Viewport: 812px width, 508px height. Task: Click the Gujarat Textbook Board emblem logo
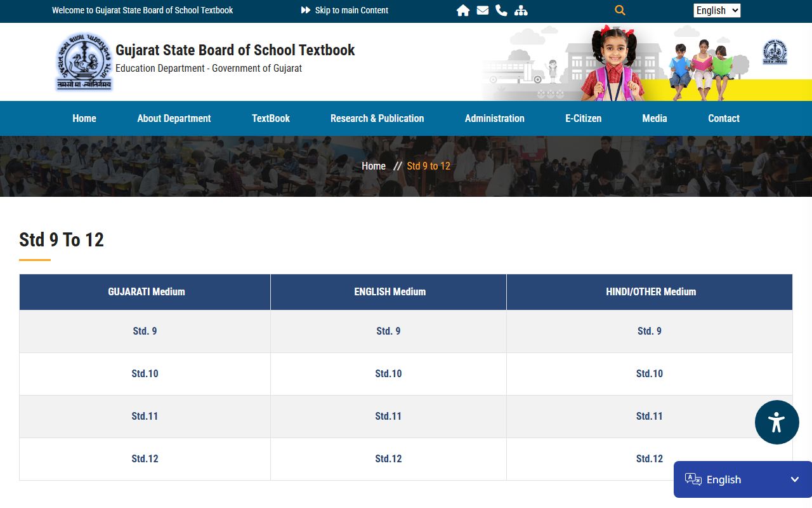[x=83, y=62]
